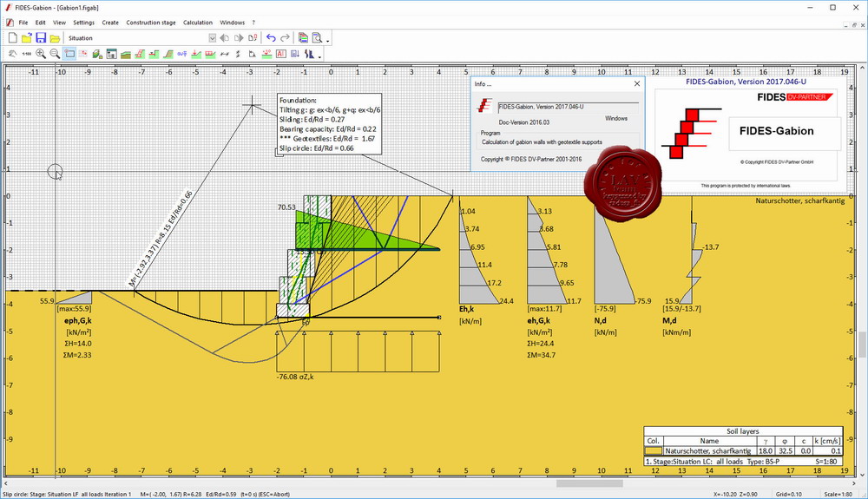
Task: Click the yellow open-folder icon beside Save
Action: click(55, 38)
